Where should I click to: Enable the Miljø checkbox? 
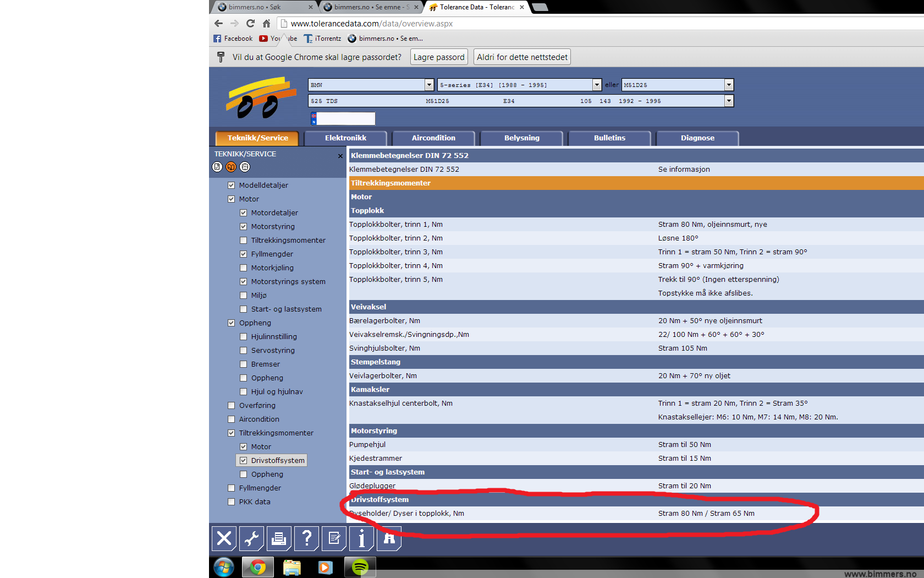coord(244,296)
